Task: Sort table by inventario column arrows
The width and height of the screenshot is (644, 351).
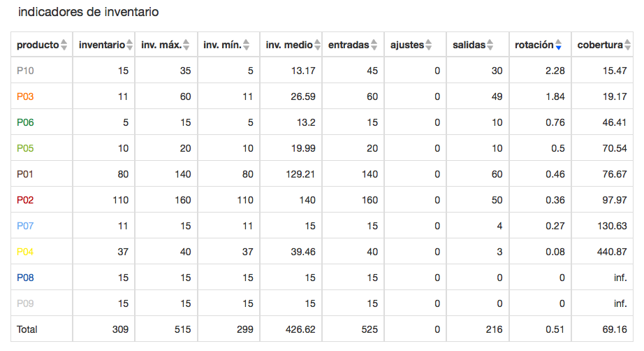Action: pos(130,45)
